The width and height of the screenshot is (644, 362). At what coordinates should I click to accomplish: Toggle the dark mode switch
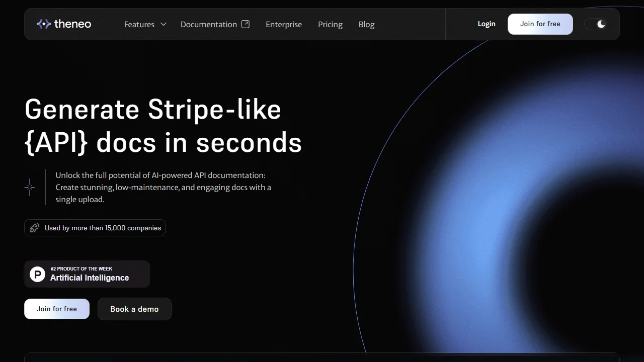pos(595,24)
